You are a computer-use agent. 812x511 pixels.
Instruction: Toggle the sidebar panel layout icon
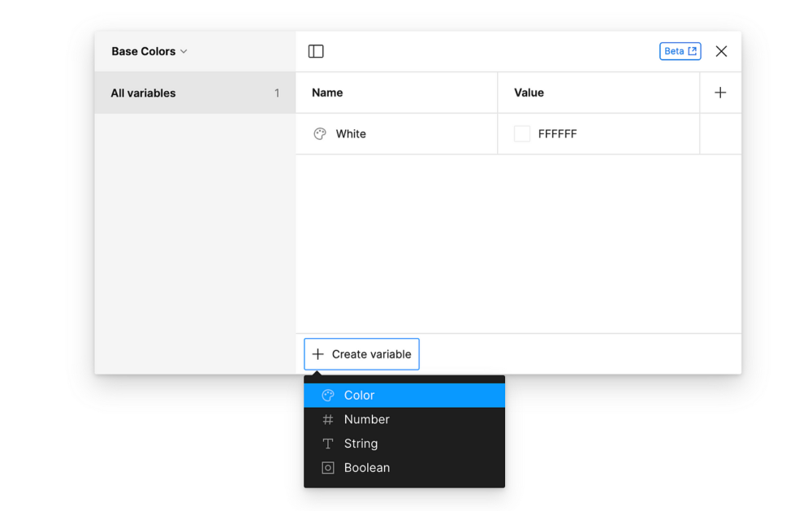pos(316,51)
